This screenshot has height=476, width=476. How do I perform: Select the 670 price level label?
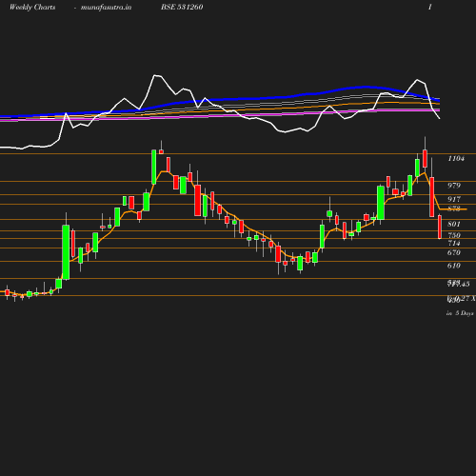(x=454, y=252)
